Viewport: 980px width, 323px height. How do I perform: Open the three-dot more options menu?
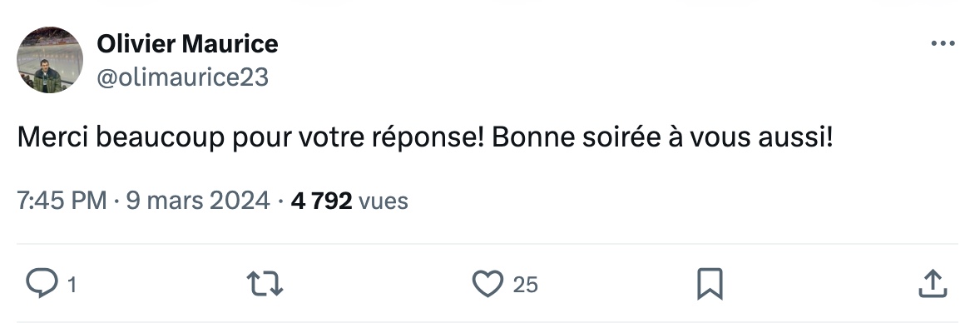pos(943,43)
